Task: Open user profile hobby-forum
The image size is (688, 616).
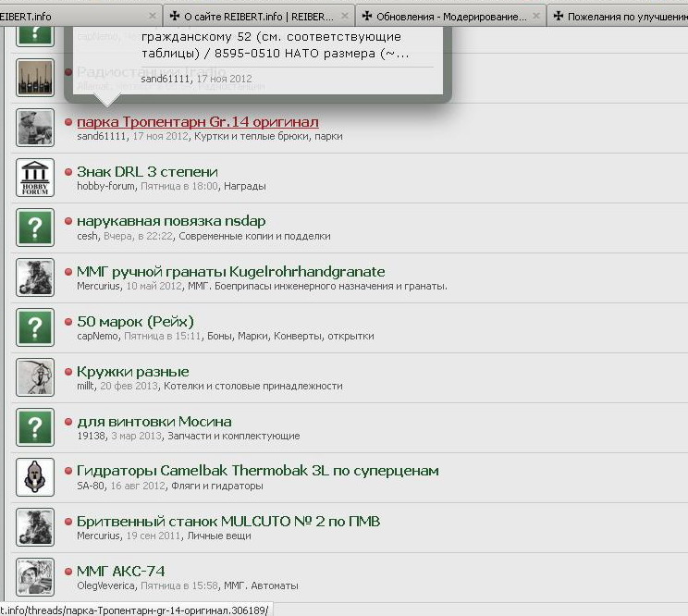Action: pyautogui.click(x=105, y=187)
